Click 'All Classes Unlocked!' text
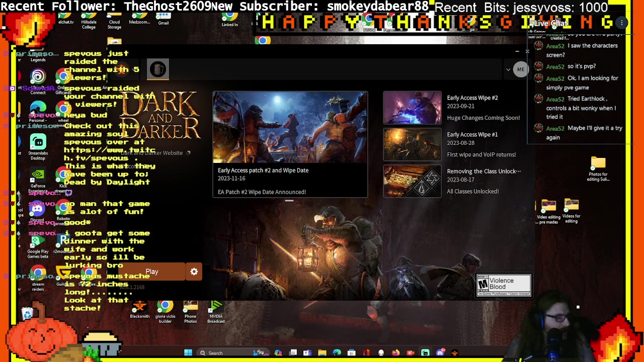644x362 pixels. (x=473, y=191)
